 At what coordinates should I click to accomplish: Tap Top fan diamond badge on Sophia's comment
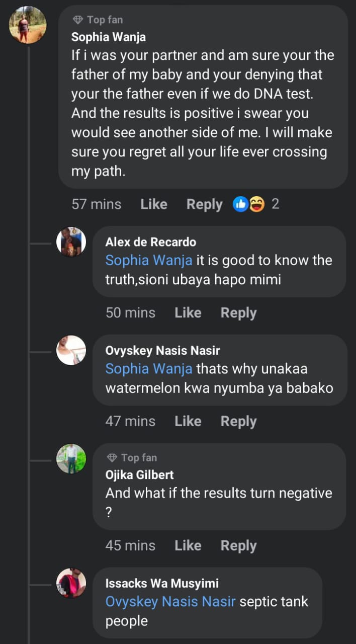[x=77, y=20]
